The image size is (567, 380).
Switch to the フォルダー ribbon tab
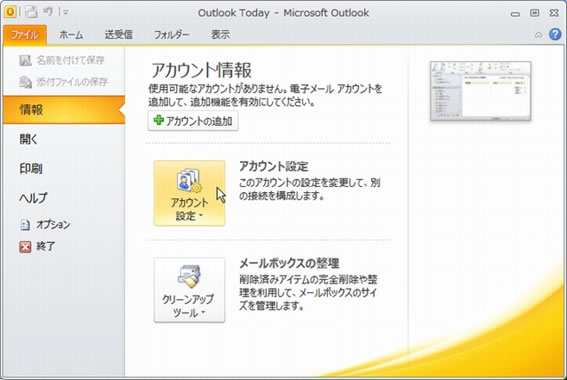click(171, 35)
